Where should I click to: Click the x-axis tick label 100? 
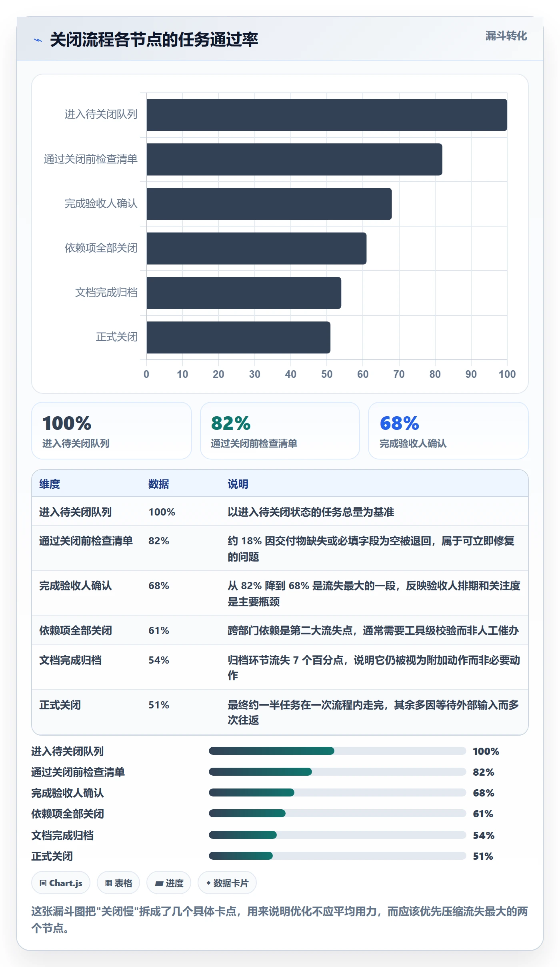tap(507, 374)
